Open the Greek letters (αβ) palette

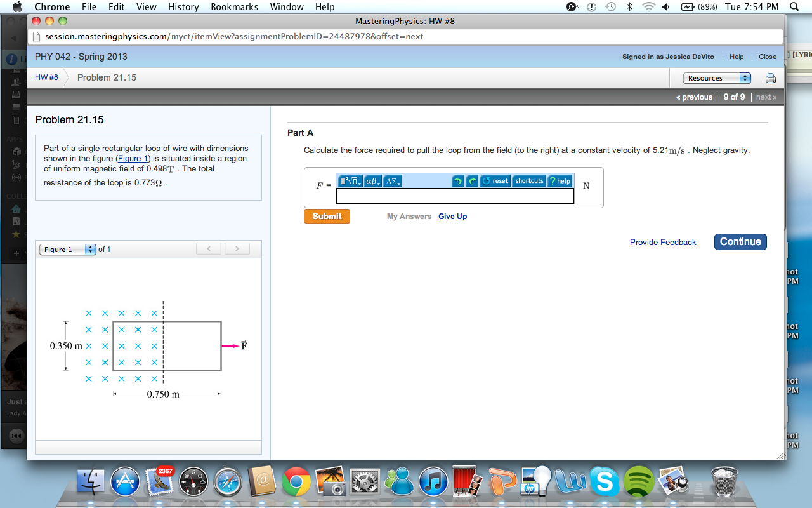click(372, 180)
